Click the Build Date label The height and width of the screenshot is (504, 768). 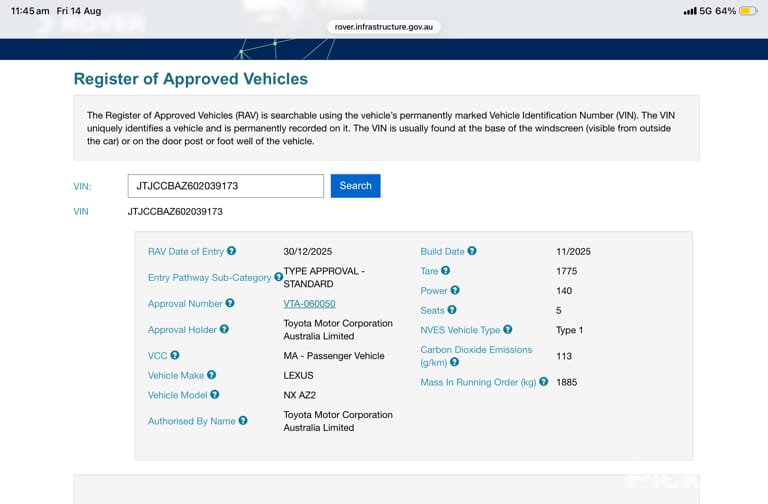(x=442, y=251)
